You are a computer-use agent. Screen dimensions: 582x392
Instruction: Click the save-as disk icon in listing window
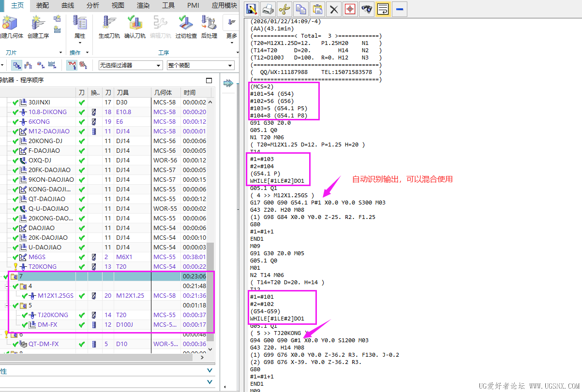point(251,9)
